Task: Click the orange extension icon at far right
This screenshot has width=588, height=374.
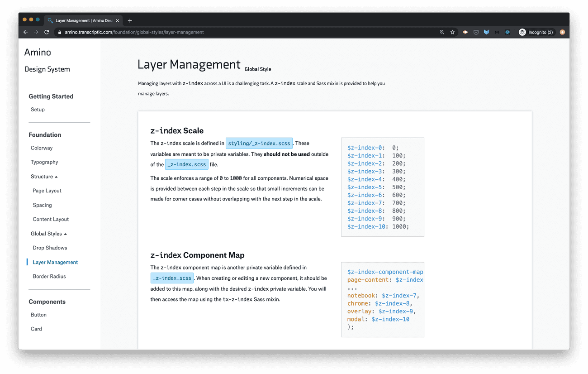Action: coord(562,32)
